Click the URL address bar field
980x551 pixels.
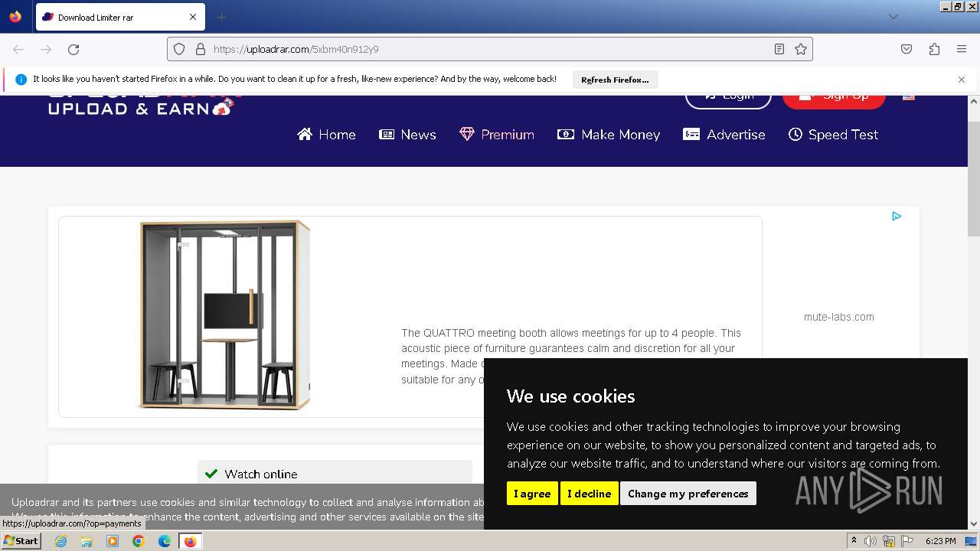pos(490,49)
